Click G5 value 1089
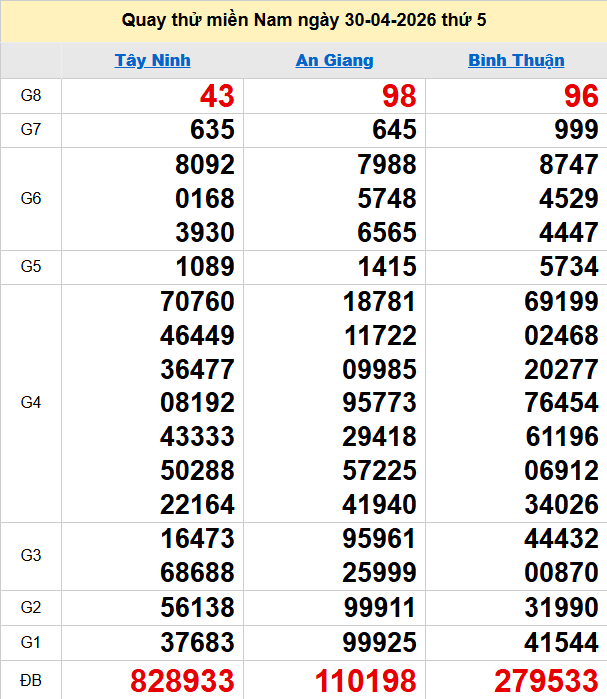This screenshot has width=607, height=699. pyautogui.click(x=205, y=267)
